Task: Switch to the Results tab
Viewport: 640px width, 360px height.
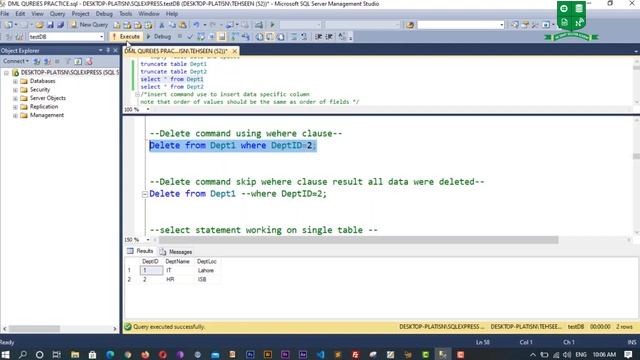Action: pyautogui.click(x=140, y=251)
